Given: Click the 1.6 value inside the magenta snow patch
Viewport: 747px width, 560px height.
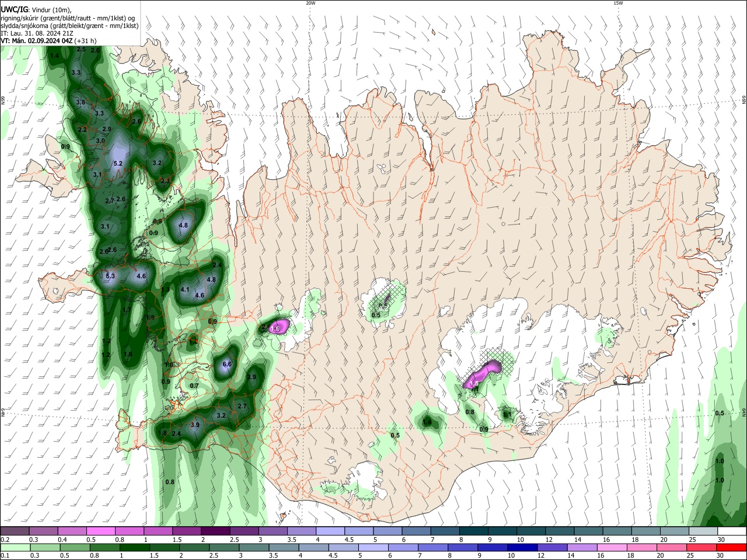Looking at the screenshot, I should pos(276,329).
